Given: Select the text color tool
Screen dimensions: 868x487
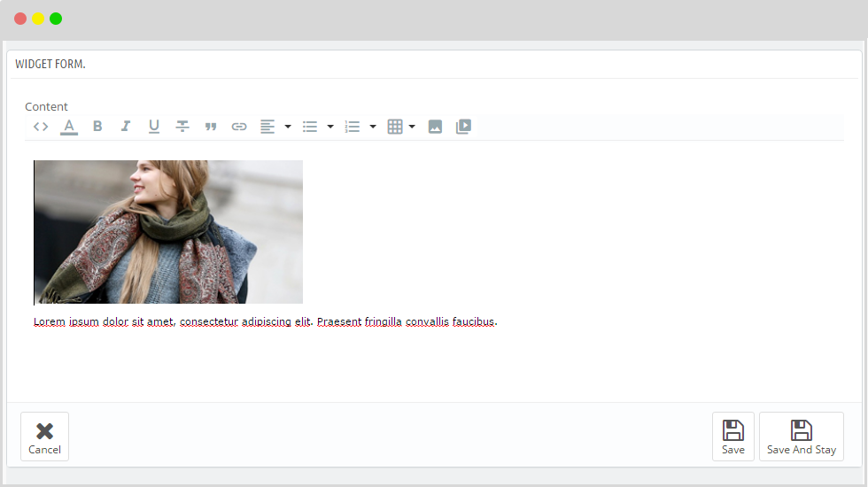Looking at the screenshot, I should (x=69, y=127).
